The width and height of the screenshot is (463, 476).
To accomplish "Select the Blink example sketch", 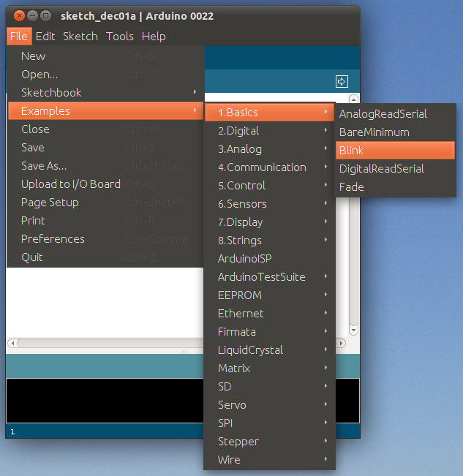I will (396, 150).
